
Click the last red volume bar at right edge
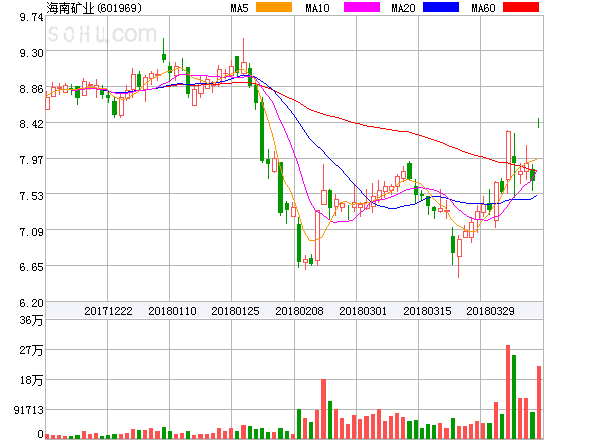539,402
